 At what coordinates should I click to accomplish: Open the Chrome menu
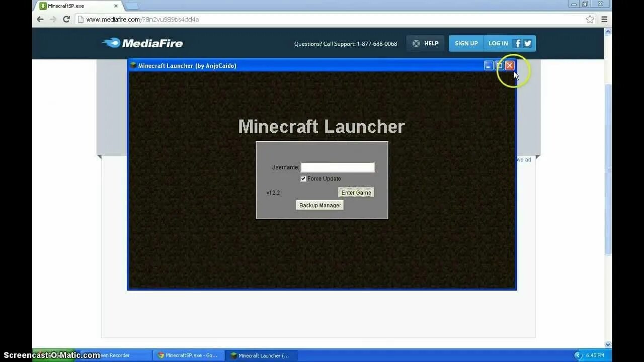coord(604,19)
